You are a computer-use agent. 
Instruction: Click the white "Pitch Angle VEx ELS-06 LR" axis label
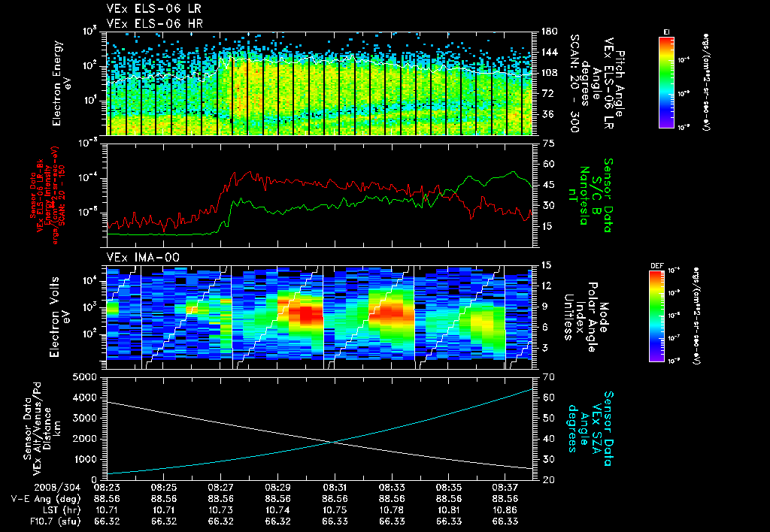pyautogui.click(x=614, y=83)
